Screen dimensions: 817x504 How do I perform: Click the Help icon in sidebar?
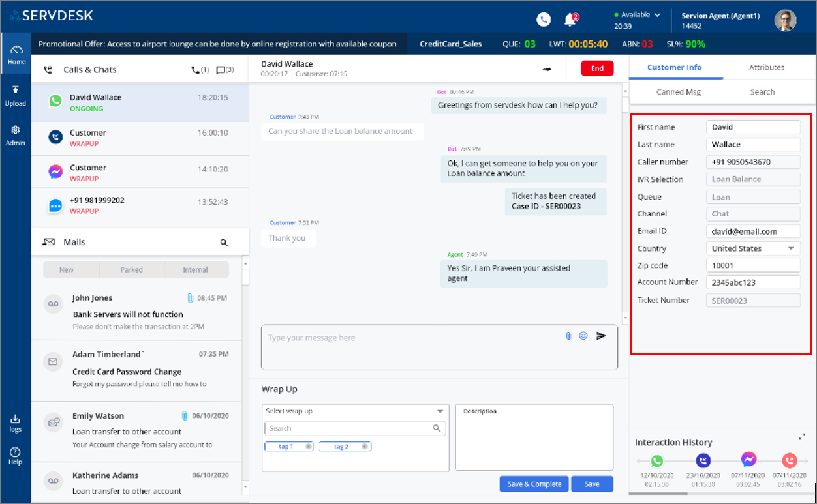click(x=16, y=456)
